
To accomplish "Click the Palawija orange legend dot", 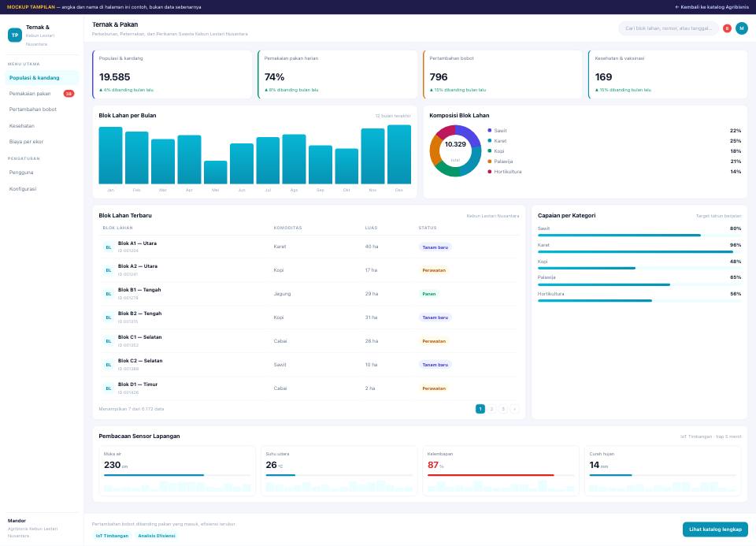I will pyautogui.click(x=489, y=161).
